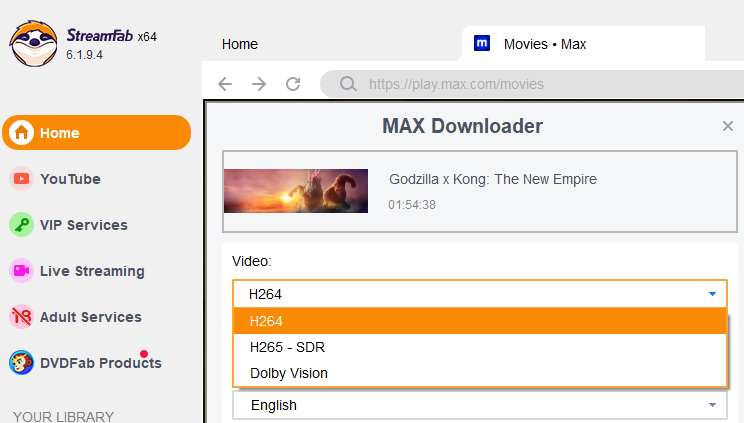Click the search magnifier in address bar

[348, 84]
